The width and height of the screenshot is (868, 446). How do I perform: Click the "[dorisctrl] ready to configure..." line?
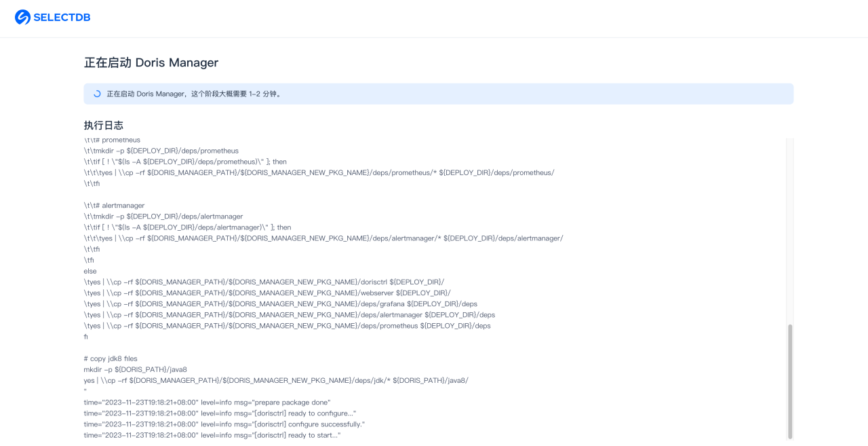[x=220, y=413]
